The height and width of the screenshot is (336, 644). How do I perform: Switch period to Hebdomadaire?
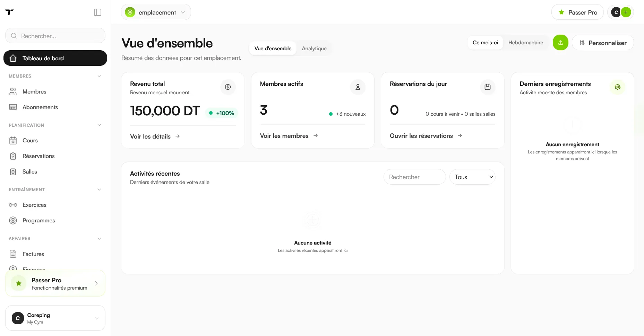526,43
